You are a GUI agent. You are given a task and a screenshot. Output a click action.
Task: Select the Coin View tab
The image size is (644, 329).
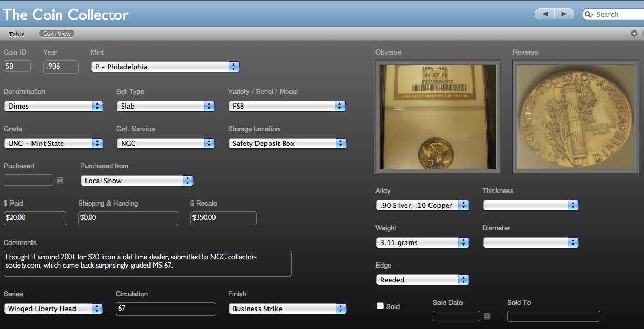pos(57,34)
